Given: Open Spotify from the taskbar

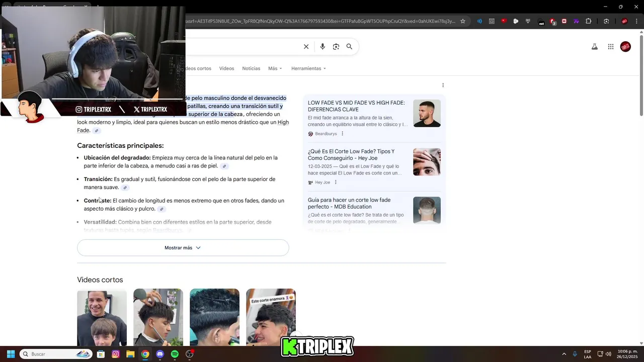Looking at the screenshot, I should 175,354.
